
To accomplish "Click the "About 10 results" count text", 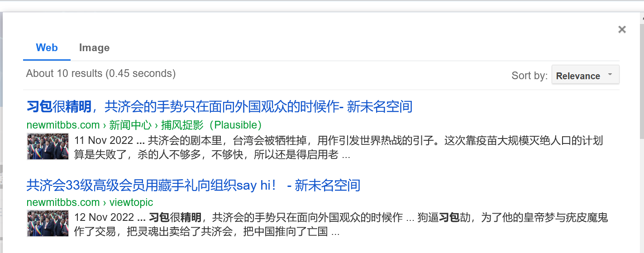I will click(100, 73).
